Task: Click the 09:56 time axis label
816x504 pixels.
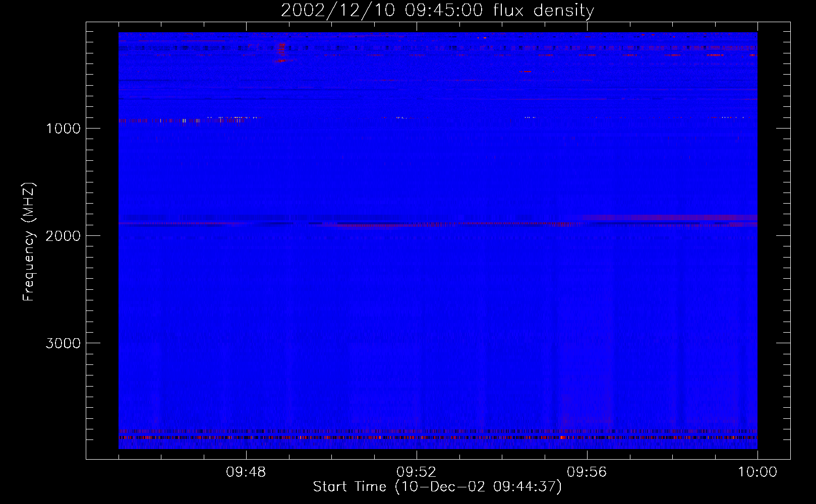Action: (587, 472)
